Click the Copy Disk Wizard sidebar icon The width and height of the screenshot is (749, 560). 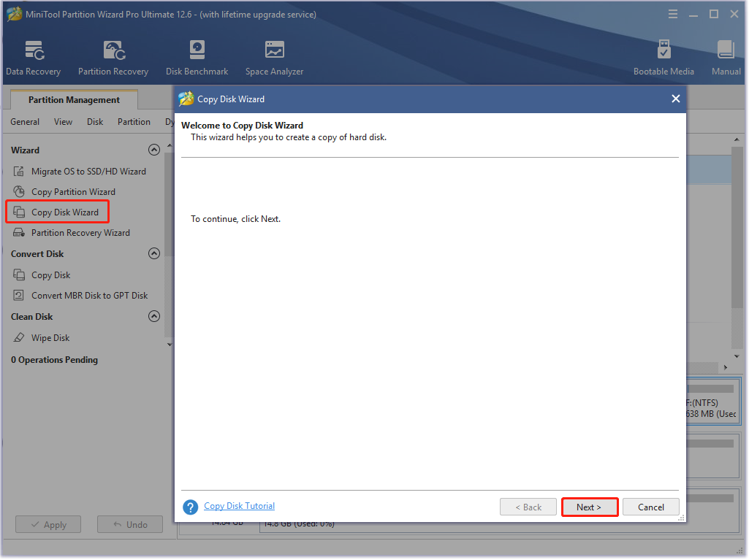pyautogui.click(x=18, y=212)
